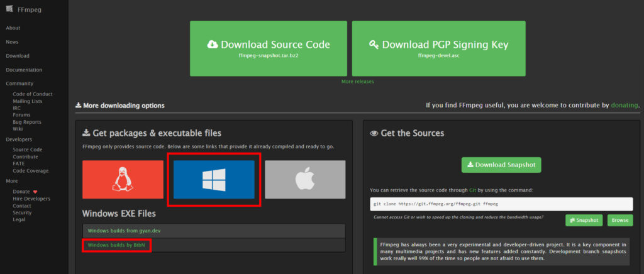Open Wiki link in sidebar
Image resolution: width=644 pixels, height=274 pixels.
pyautogui.click(x=18, y=129)
